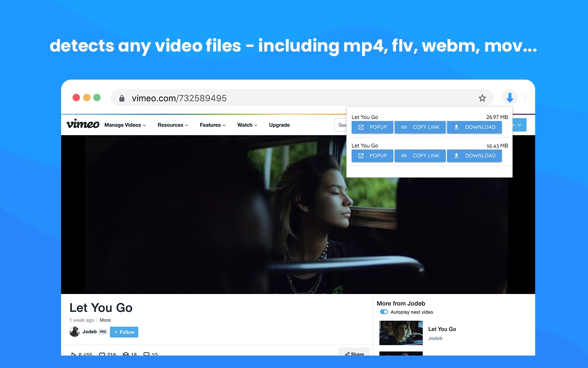Click the Vimeo logo
588x368 pixels.
pos(83,124)
